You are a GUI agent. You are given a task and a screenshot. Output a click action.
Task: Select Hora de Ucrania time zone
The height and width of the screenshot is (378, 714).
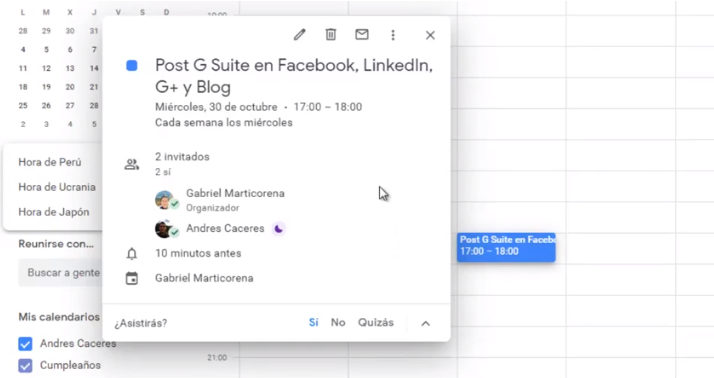coord(57,187)
